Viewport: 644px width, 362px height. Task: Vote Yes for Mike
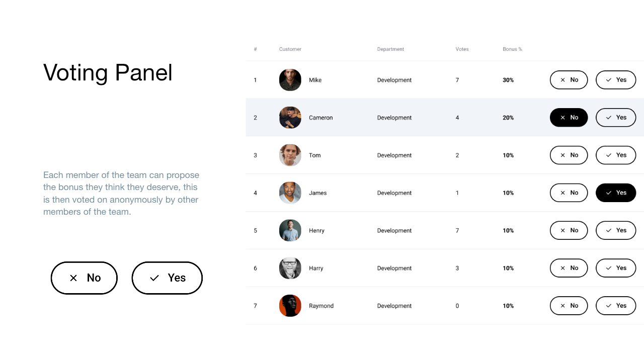tap(616, 80)
